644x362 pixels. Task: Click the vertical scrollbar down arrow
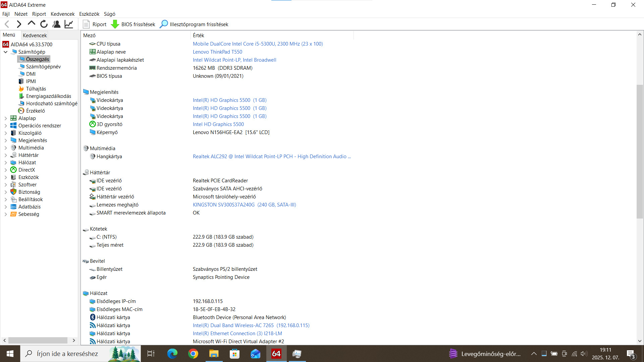point(640,341)
